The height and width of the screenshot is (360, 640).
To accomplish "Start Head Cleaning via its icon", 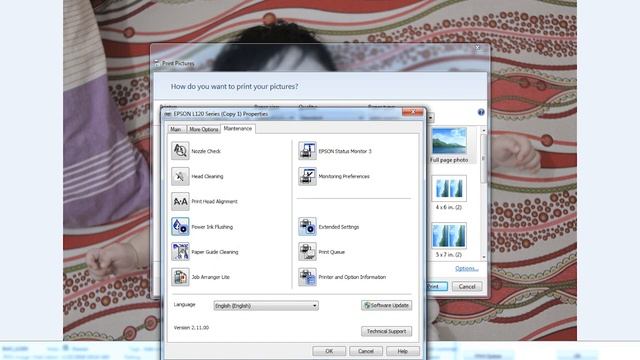I will (180, 176).
